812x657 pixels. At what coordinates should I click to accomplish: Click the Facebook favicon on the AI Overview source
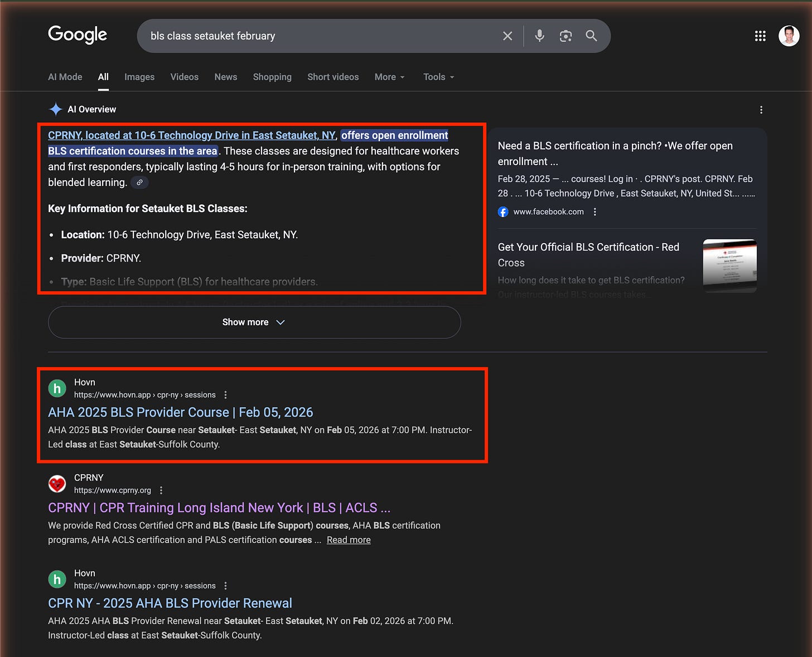coord(502,211)
